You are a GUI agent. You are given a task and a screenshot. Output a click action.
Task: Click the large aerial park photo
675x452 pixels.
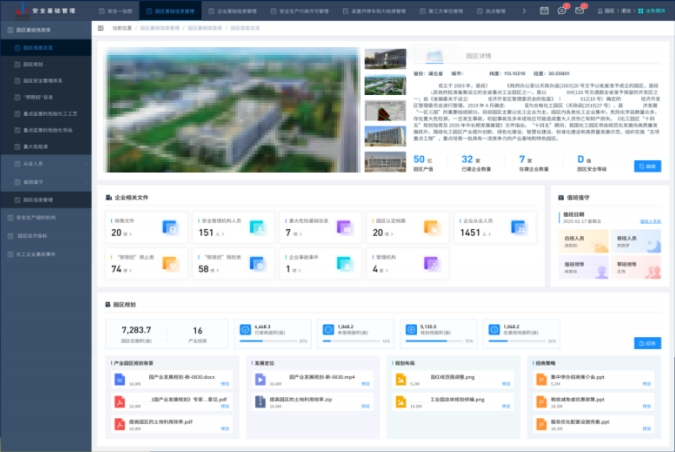pos(233,110)
